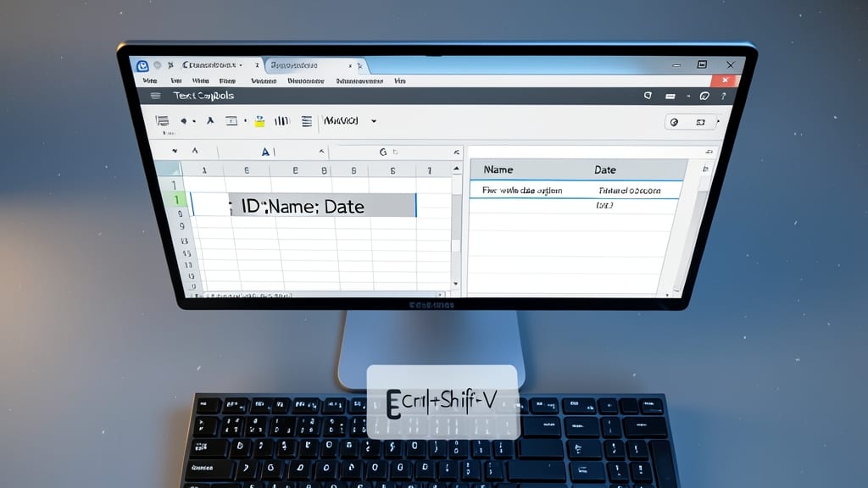The height and width of the screenshot is (488, 868).
Task: Click the Date column header
Action: [605, 169]
